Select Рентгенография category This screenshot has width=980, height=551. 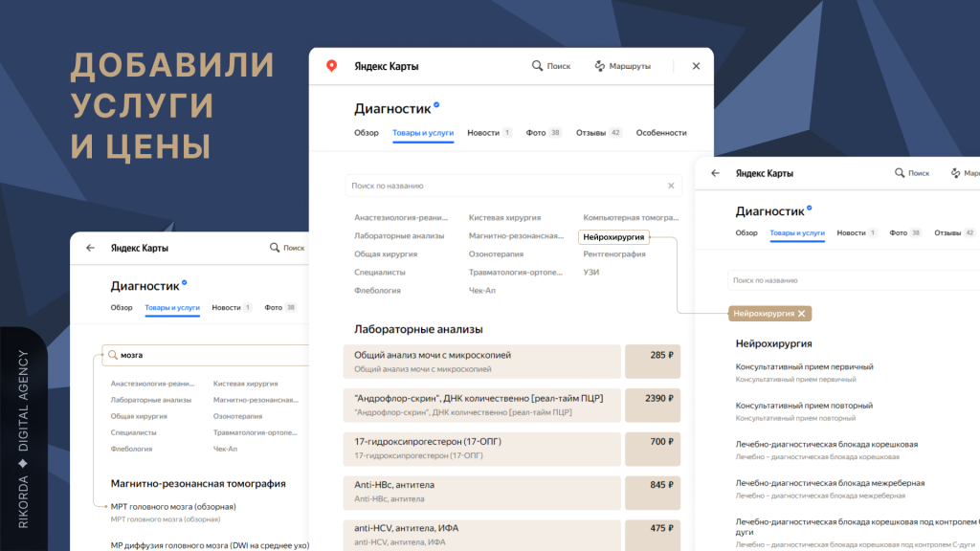tap(613, 253)
